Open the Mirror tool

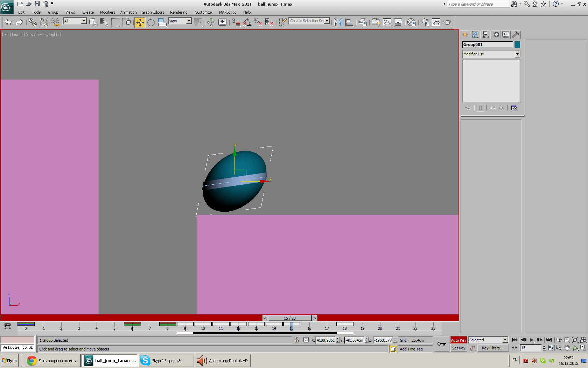tap(338, 22)
